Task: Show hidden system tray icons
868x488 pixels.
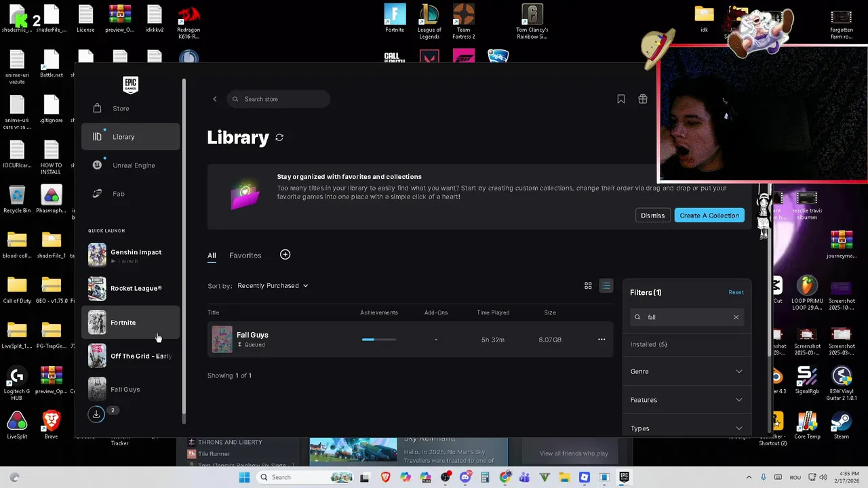Action: (x=749, y=477)
